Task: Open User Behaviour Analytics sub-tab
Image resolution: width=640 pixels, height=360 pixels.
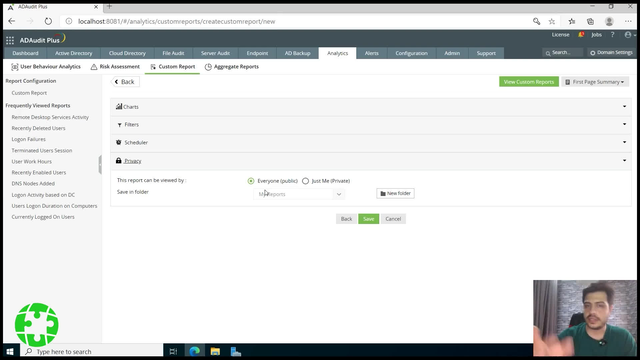Action: (46, 67)
